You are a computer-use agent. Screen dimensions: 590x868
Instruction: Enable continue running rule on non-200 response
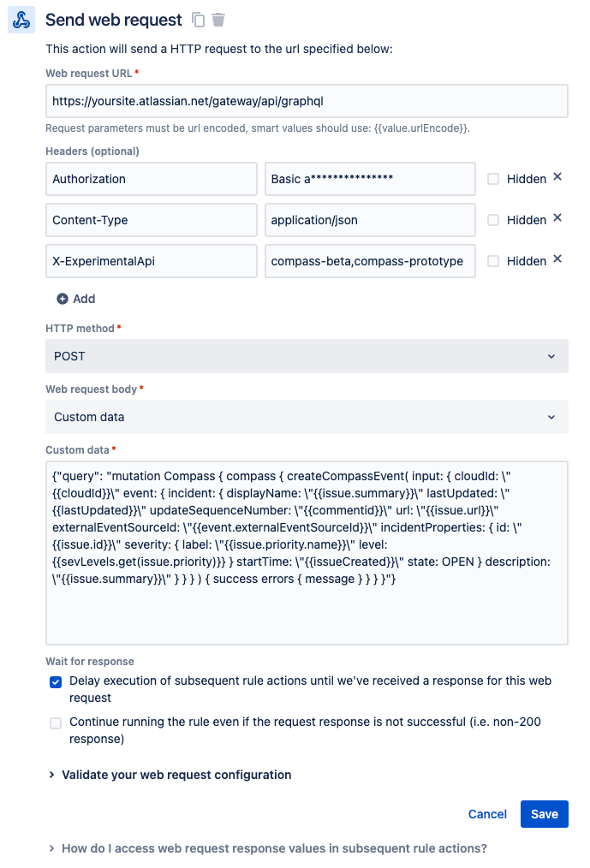[56, 722]
